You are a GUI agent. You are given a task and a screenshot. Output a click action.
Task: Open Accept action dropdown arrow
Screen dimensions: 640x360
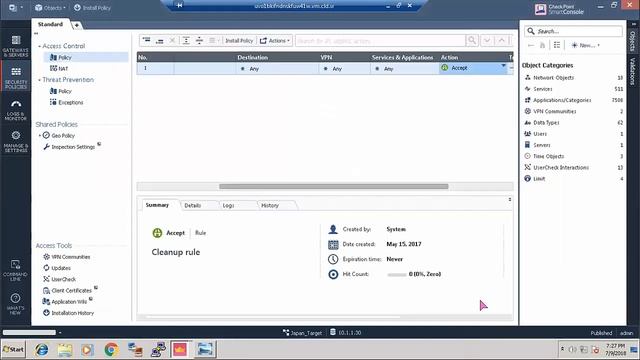point(503,66)
